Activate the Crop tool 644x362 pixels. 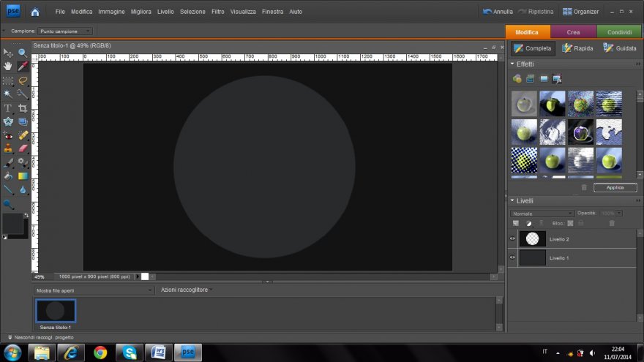tap(23, 108)
